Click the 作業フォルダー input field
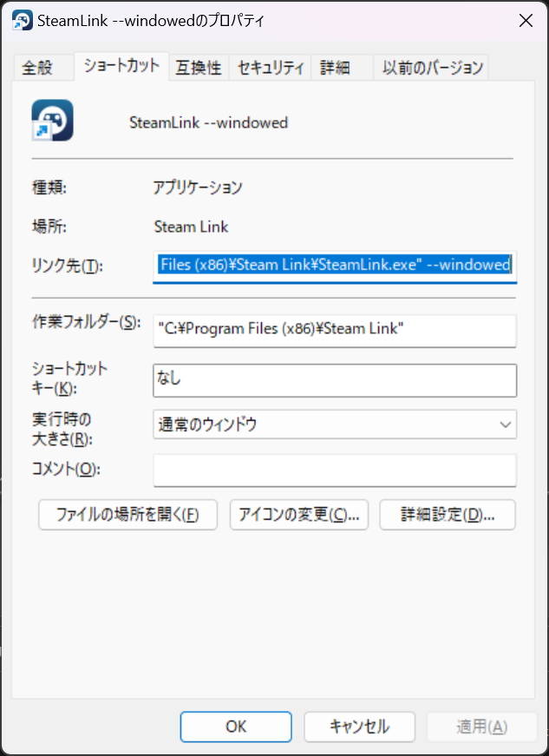549x756 pixels. (x=335, y=331)
